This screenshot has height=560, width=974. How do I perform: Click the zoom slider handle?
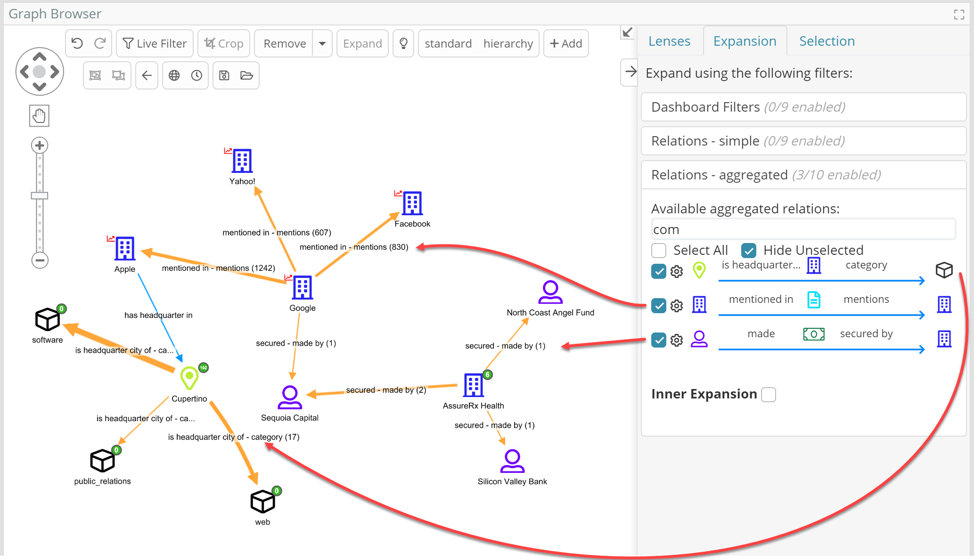point(40,196)
